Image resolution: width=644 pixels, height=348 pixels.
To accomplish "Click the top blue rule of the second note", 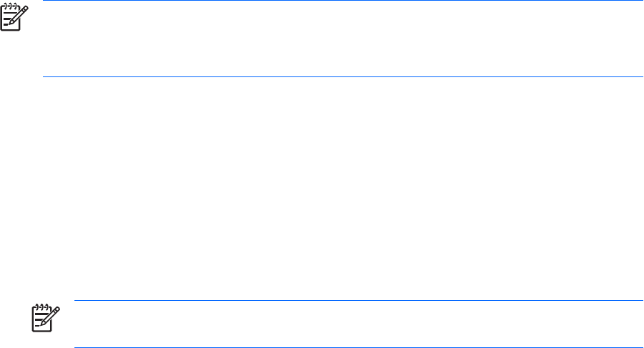I will (358, 301).
